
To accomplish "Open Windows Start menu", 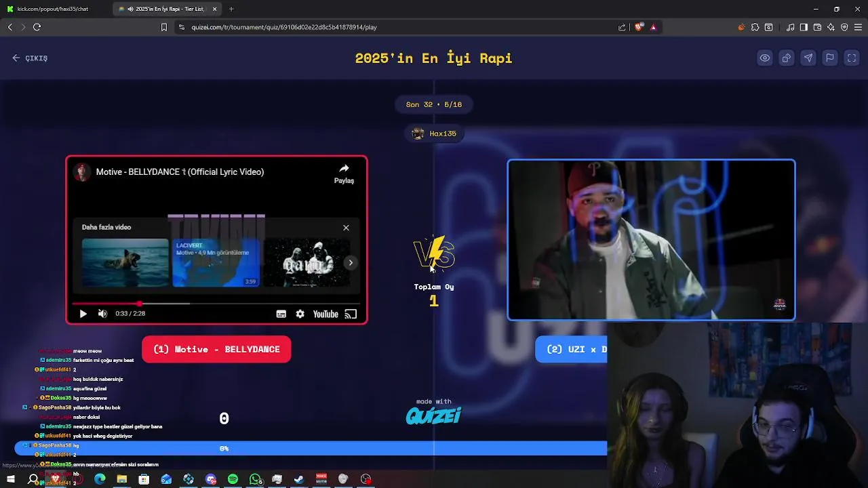I will coord(11,479).
